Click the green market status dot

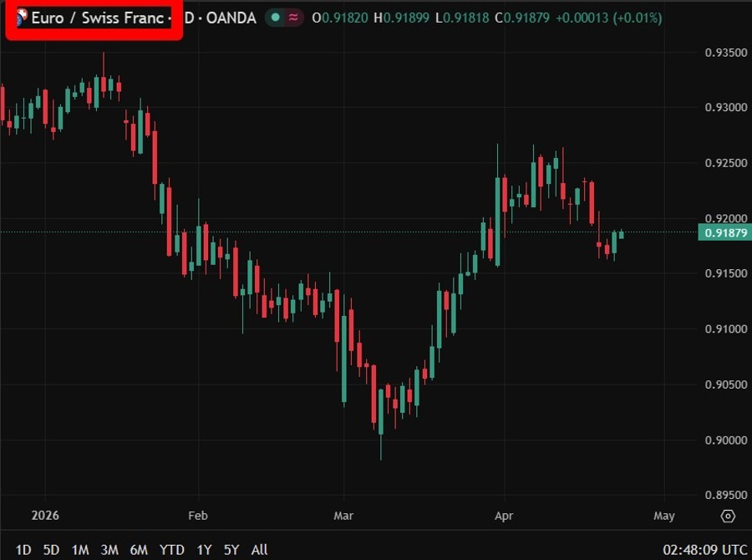[276, 18]
